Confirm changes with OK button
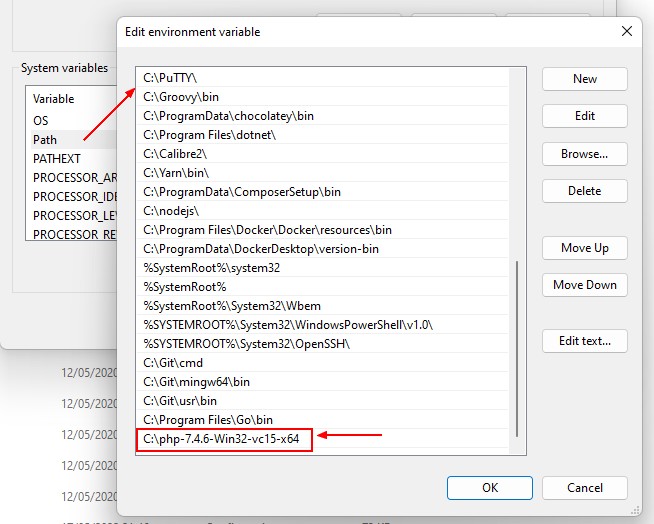Viewport: 654px width, 524px height. pos(489,488)
